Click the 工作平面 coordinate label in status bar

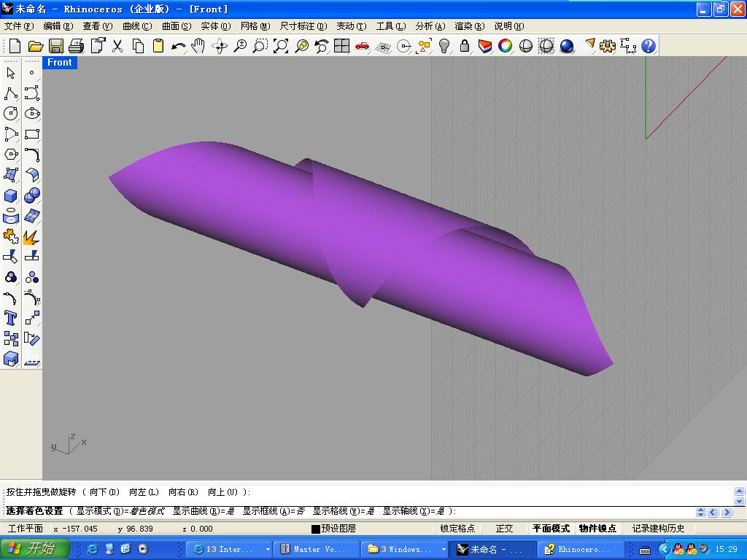pyautogui.click(x=26, y=529)
